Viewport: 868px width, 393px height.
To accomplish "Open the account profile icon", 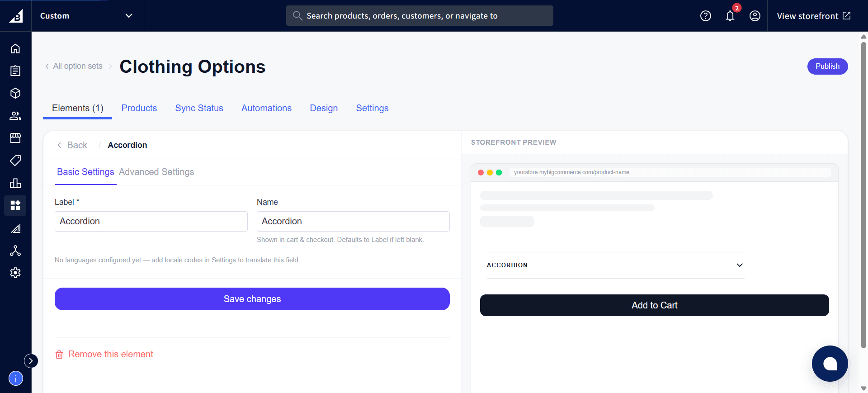I will (755, 16).
